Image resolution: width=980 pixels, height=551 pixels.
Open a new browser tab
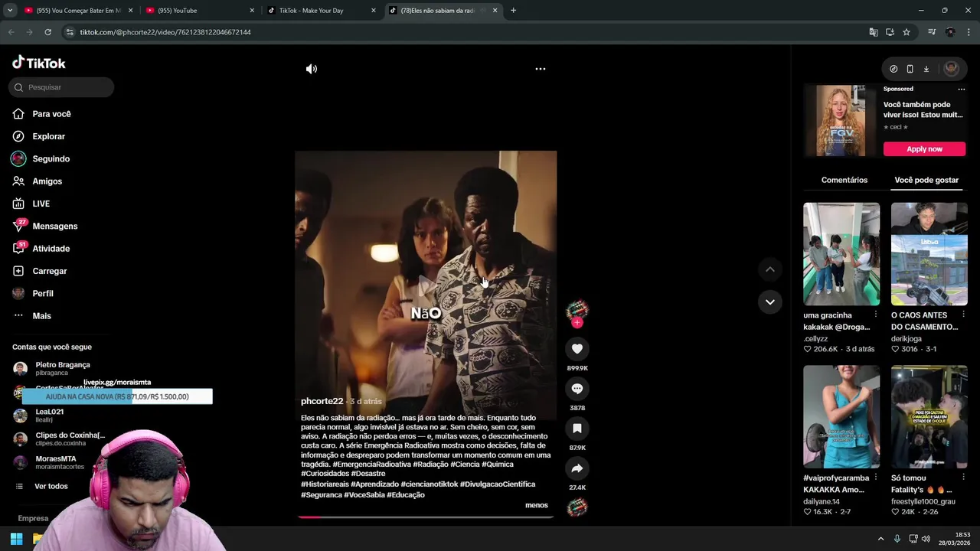pos(513,11)
